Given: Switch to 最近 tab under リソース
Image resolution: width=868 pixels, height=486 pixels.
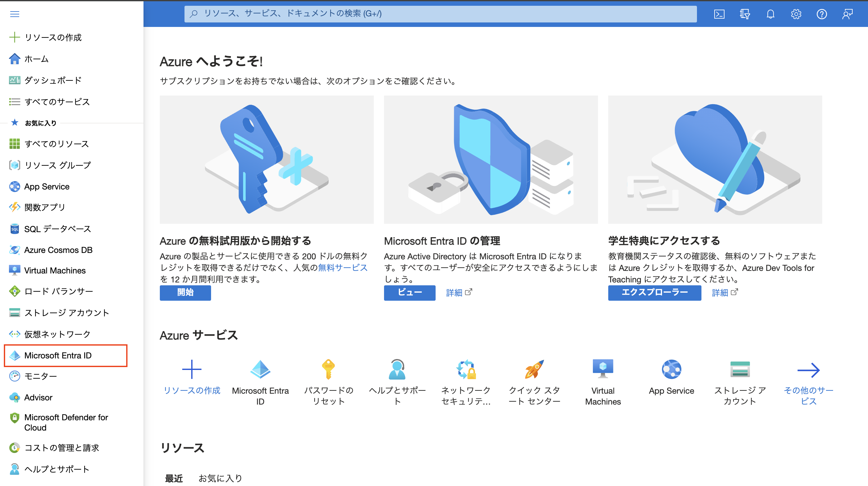Looking at the screenshot, I should click(174, 478).
